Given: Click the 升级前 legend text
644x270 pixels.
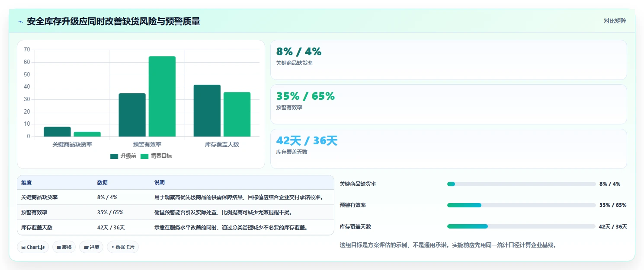Looking at the screenshot, I should (128, 156).
